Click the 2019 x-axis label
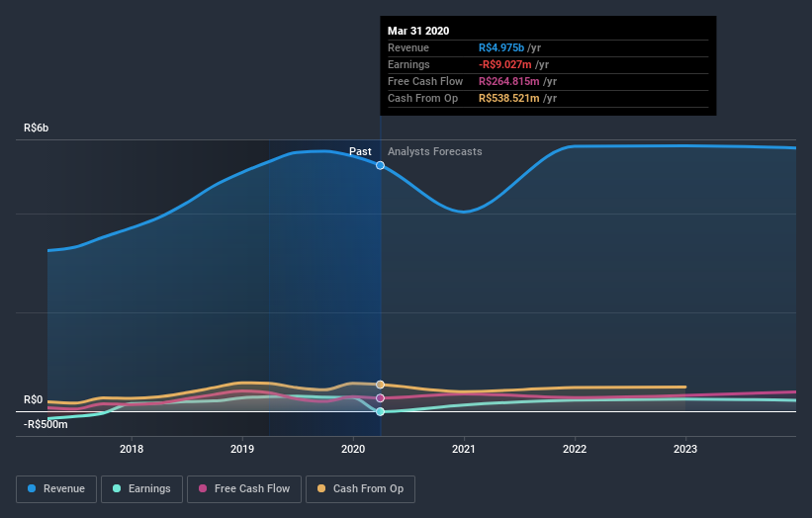Screen dimensions: 812x518 coord(242,449)
